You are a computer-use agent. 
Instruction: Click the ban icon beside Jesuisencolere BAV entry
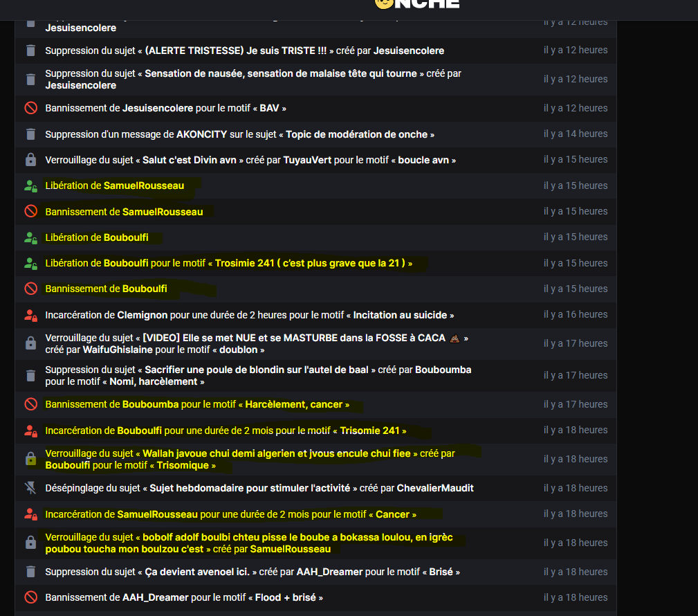coord(30,108)
